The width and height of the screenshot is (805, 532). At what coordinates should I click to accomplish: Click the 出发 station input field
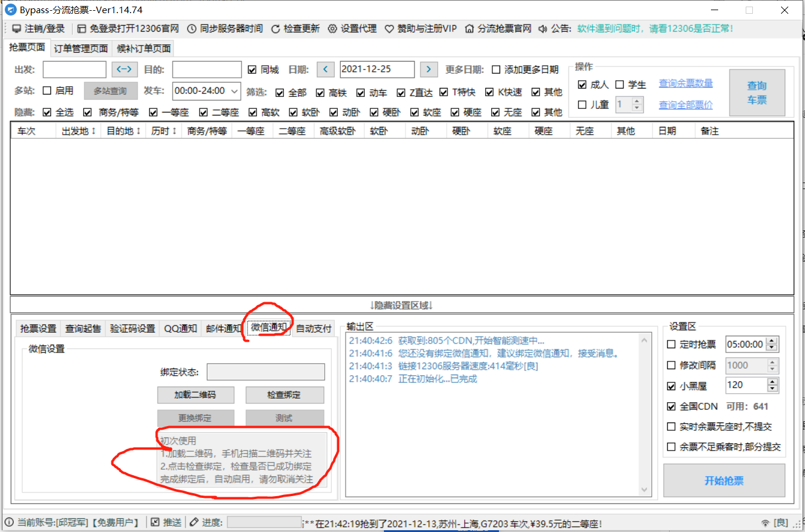click(74, 69)
